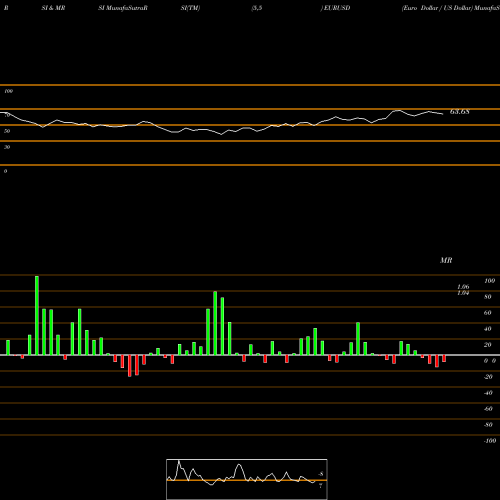Open the mini overview chart thumbnail at bottom
This screenshot has height=500, width=500.
pyautogui.click(x=247, y=479)
